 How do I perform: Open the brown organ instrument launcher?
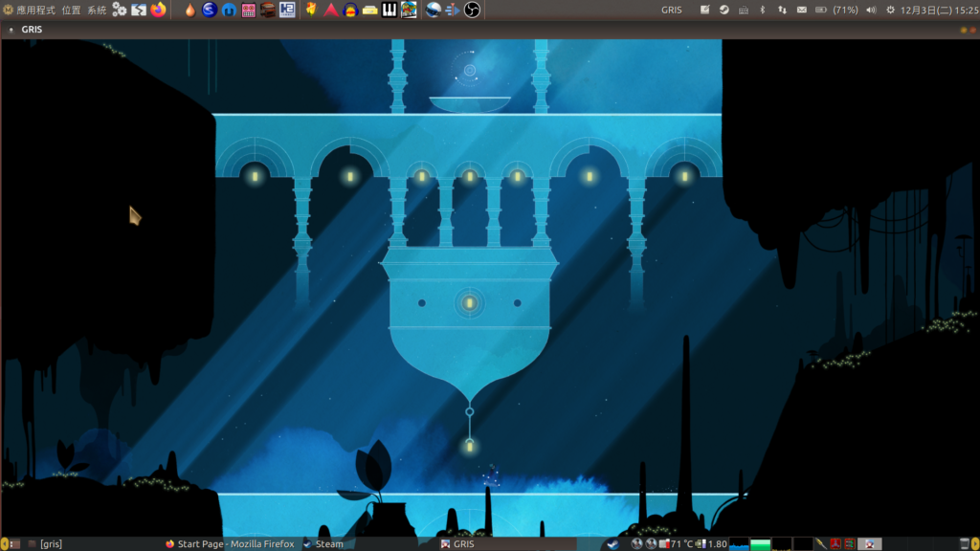[268, 10]
